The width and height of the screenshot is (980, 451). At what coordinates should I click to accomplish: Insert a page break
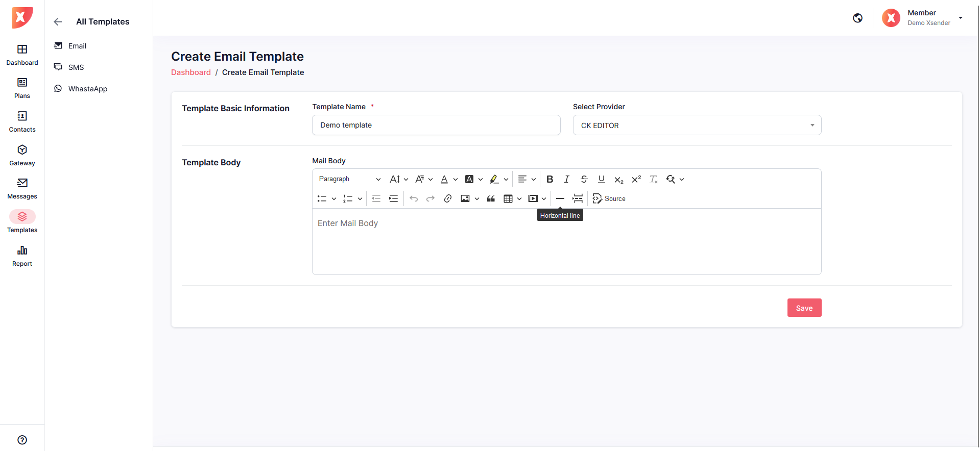pos(578,198)
